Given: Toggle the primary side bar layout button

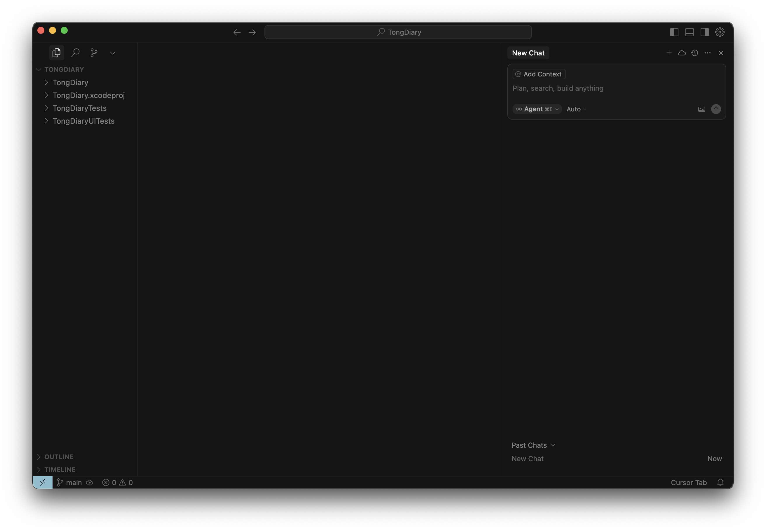Looking at the screenshot, I should tap(674, 32).
